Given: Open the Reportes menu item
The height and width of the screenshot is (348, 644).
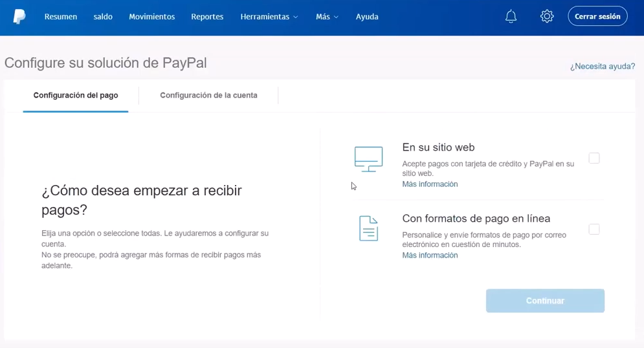Looking at the screenshot, I should [207, 17].
